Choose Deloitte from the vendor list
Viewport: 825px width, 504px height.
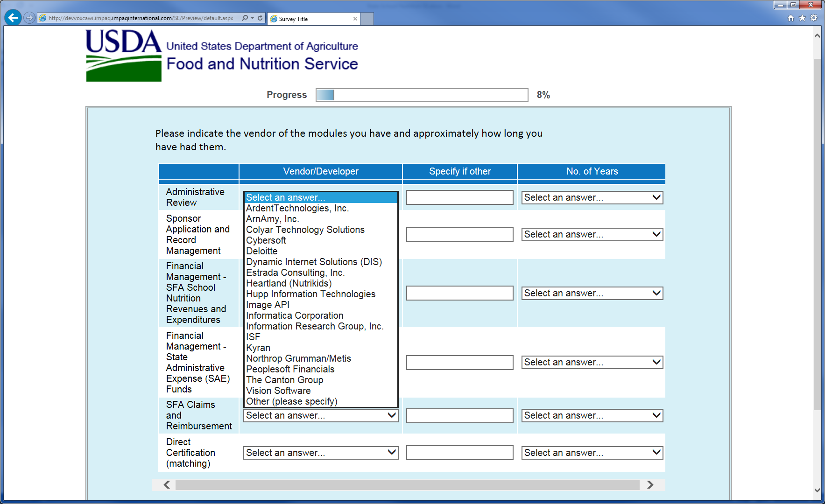262,251
